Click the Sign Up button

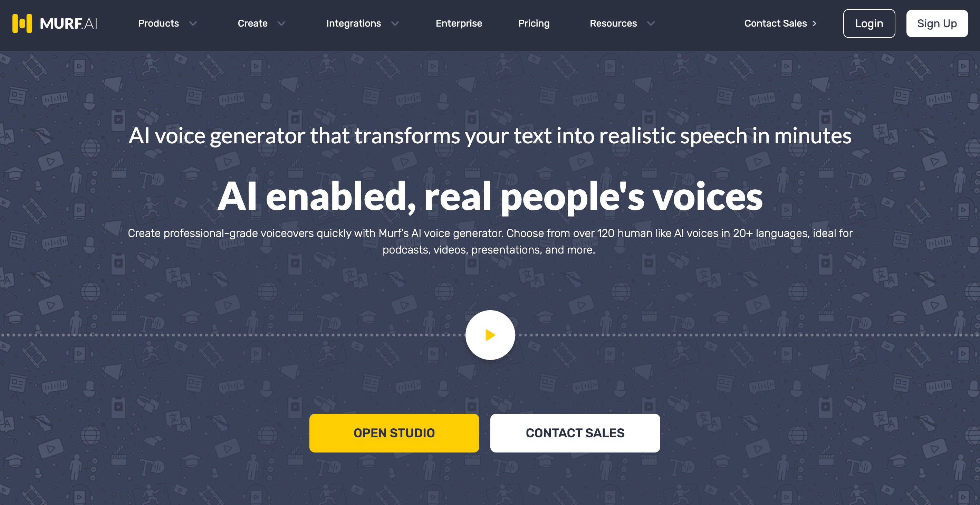point(935,23)
